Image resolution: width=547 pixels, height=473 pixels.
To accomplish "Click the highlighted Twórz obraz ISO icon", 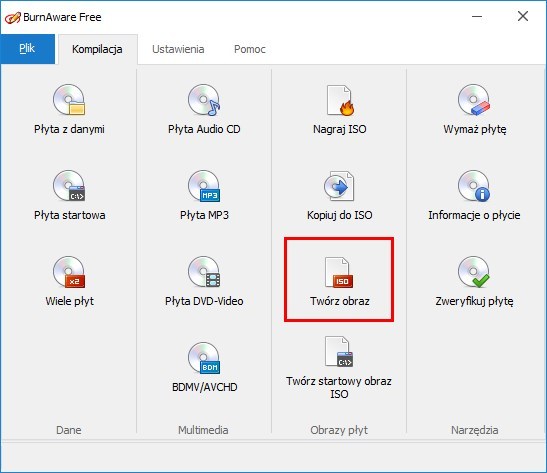I will click(x=339, y=272).
